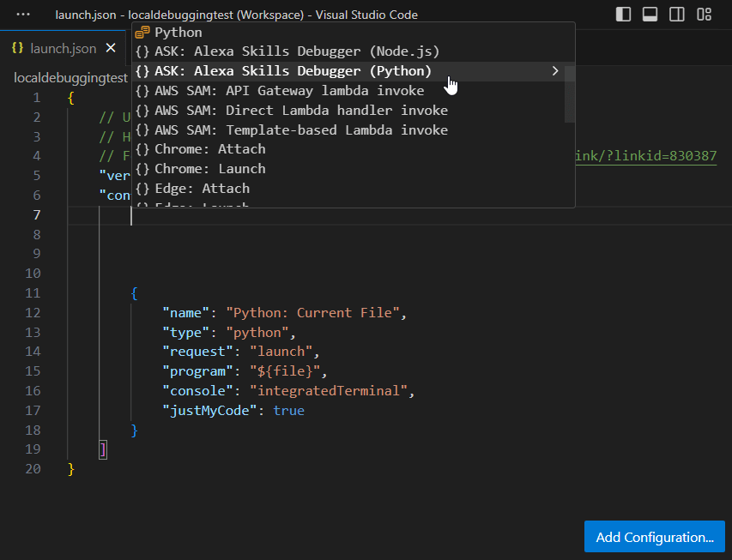The height and width of the screenshot is (560, 732).
Task: Place cursor on empty line 7
Action: point(400,215)
